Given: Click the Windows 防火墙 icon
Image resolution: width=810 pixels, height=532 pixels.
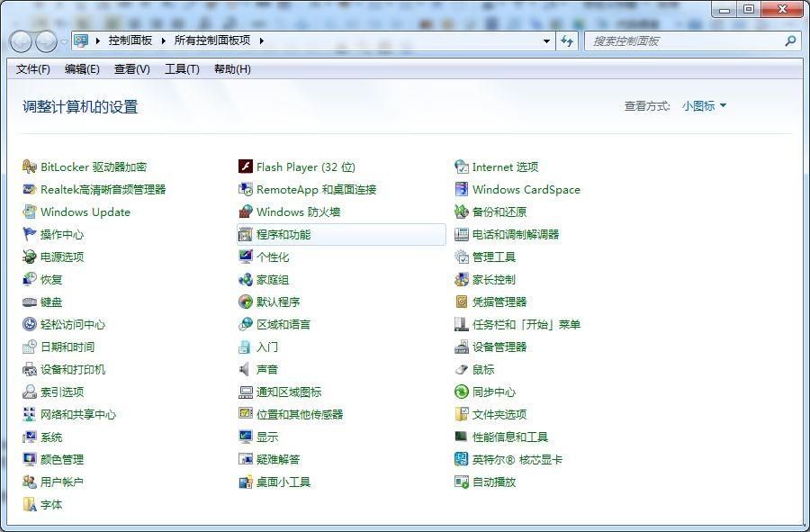Looking at the screenshot, I should (x=246, y=212).
